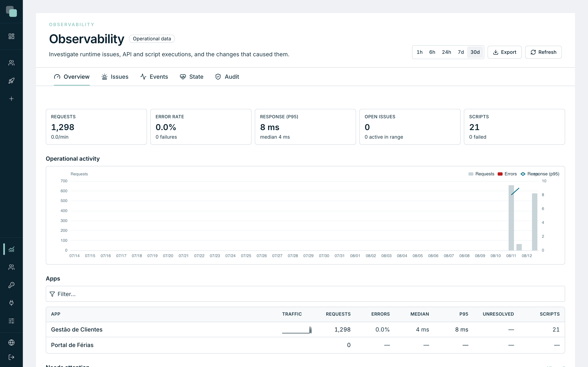Click the plug integrations icon in sidebar

click(11, 303)
